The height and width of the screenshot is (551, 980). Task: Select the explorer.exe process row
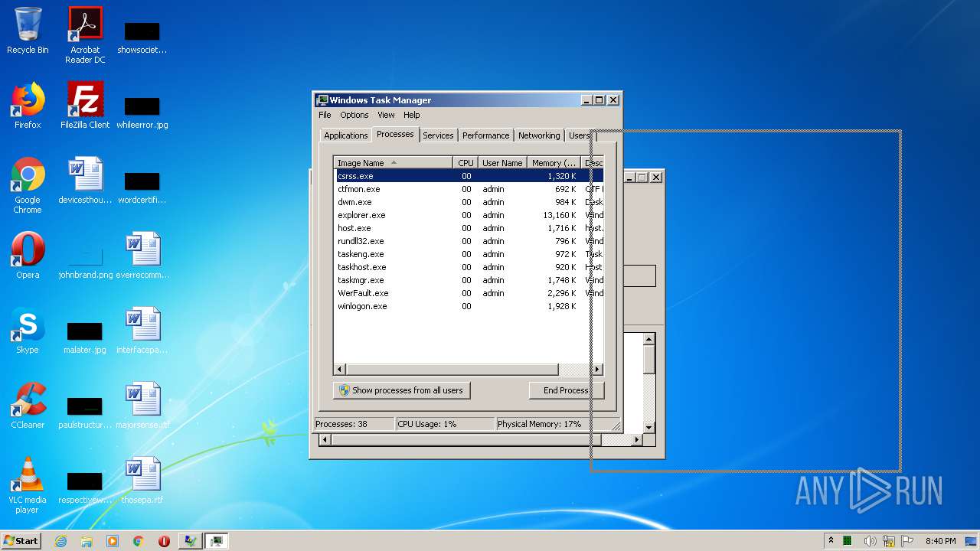(x=469, y=215)
